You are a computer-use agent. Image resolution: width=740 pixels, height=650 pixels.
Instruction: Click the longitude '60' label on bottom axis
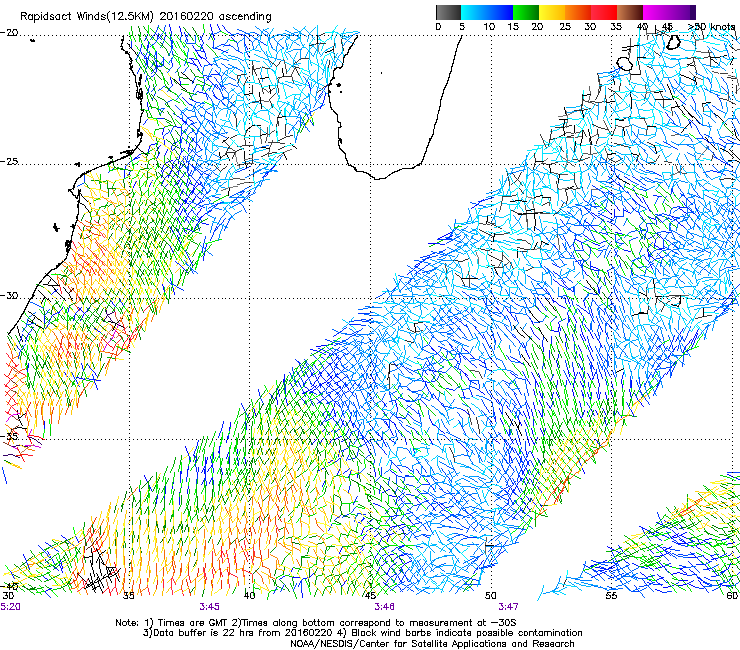pos(732,596)
